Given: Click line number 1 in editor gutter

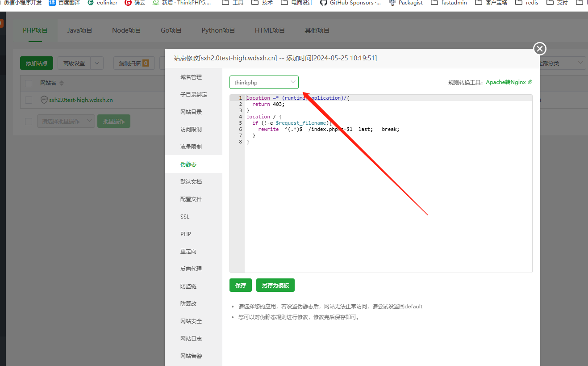Looking at the screenshot, I should pos(241,98).
